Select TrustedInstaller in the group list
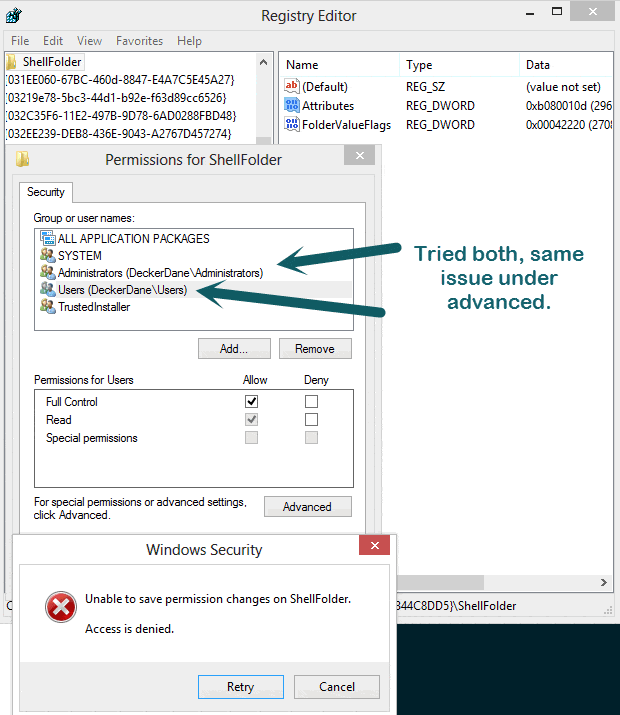The image size is (620, 715). [x=94, y=306]
